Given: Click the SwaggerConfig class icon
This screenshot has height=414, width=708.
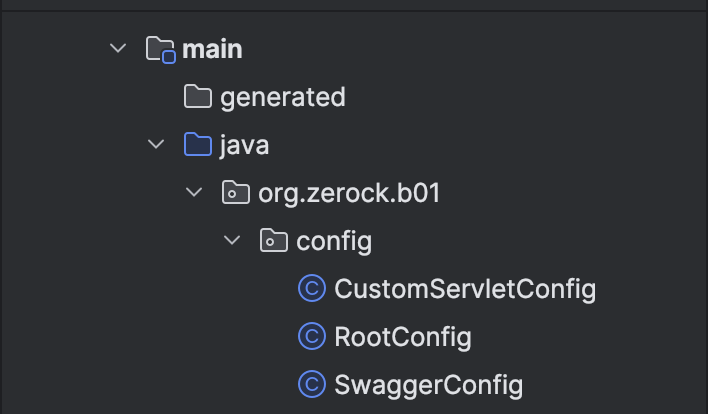Looking at the screenshot, I should (x=312, y=384).
